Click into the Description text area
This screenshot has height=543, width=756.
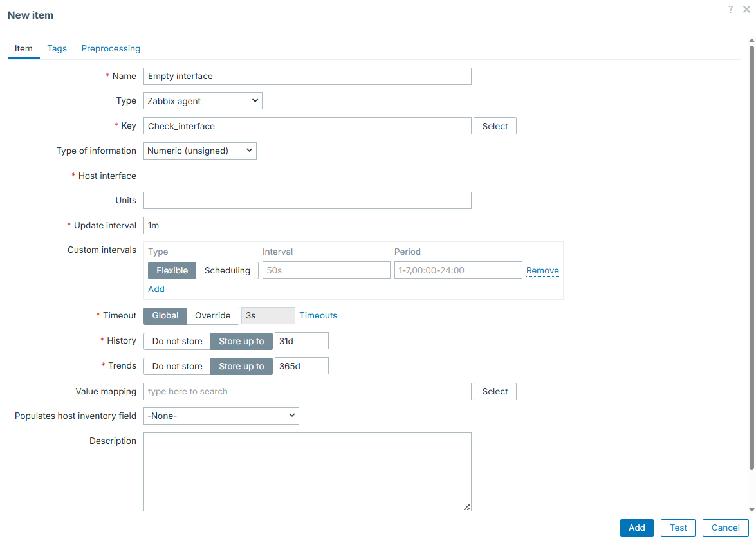307,472
